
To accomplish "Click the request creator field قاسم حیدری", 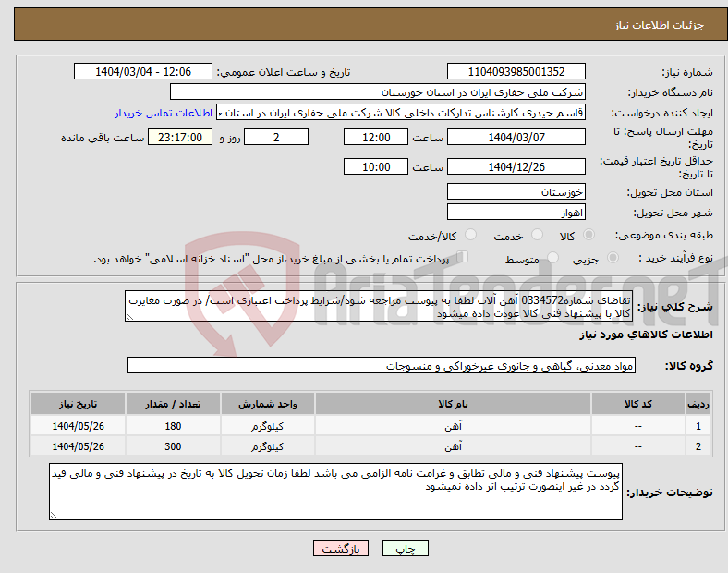I will point(401,113).
